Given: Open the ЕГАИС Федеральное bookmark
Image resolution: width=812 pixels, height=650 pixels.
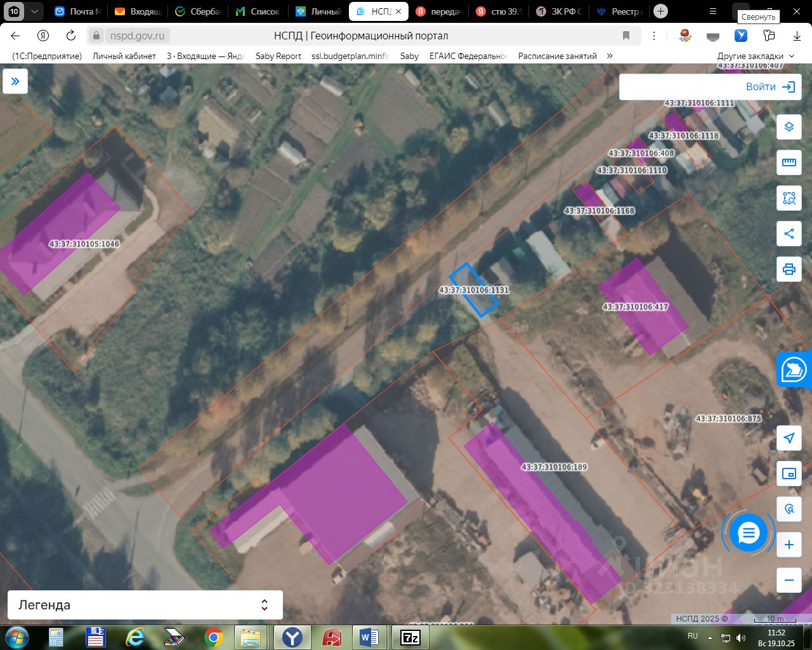Looking at the screenshot, I should point(468,56).
